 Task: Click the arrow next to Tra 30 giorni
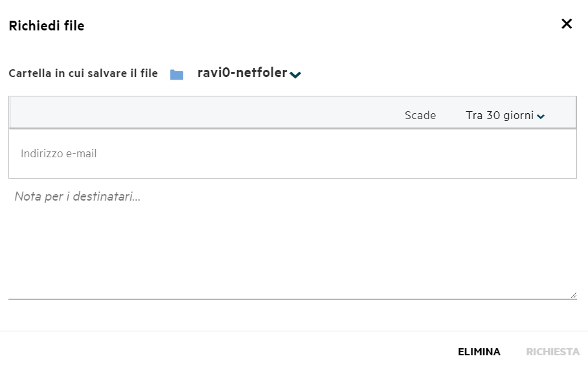tap(540, 116)
